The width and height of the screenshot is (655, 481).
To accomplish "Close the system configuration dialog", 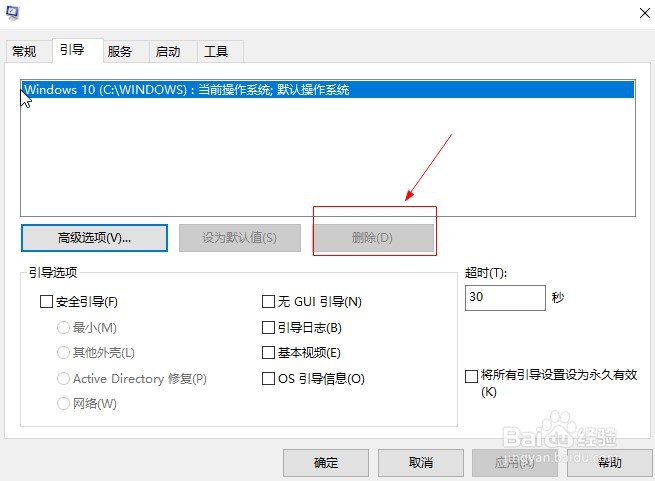I will [645, 13].
